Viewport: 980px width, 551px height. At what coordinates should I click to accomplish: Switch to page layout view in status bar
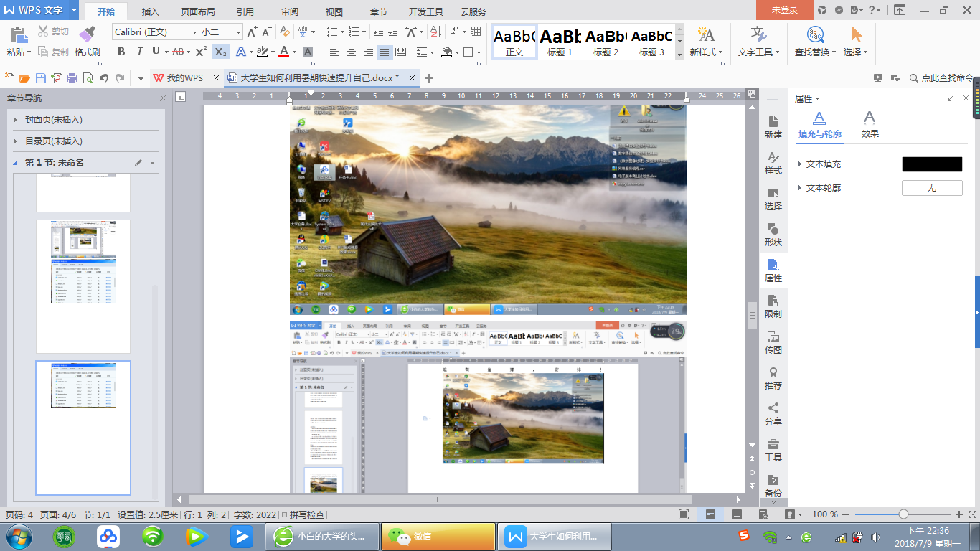click(710, 514)
